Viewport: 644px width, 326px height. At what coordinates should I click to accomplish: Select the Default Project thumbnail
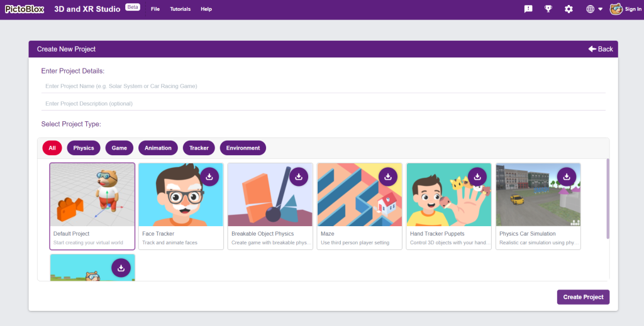point(92,195)
